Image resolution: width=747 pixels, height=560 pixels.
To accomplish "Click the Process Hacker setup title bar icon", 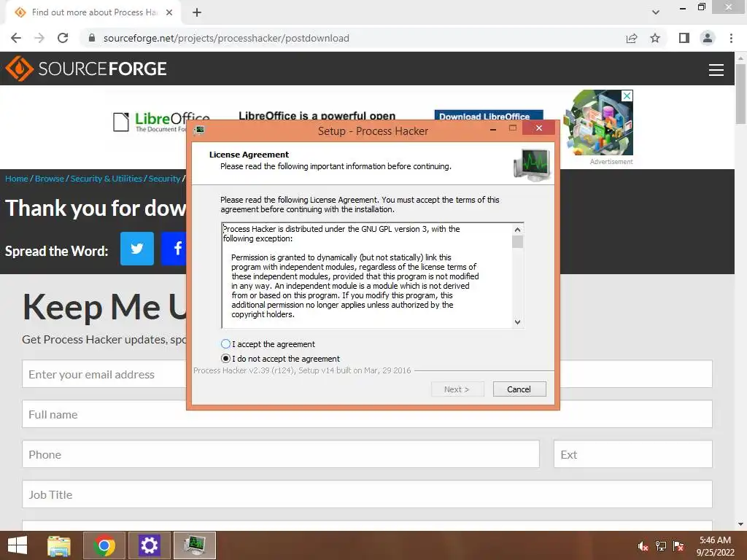I will point(198,130).
